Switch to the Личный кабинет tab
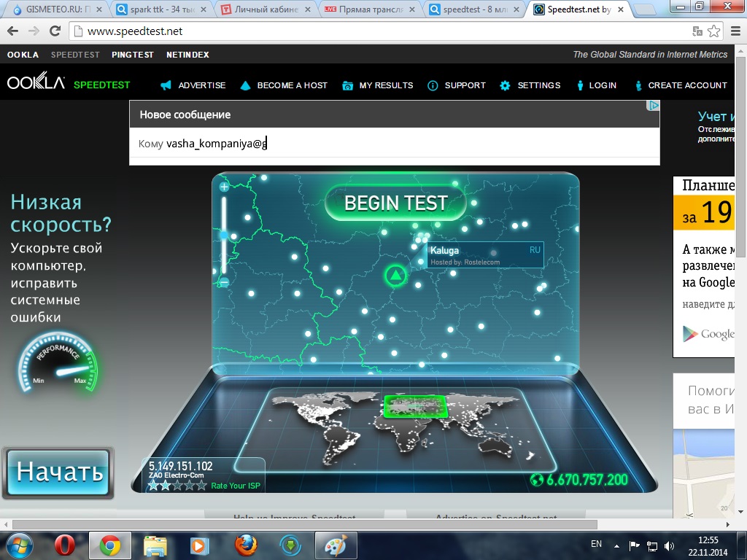747x560 pixels. 266,9
